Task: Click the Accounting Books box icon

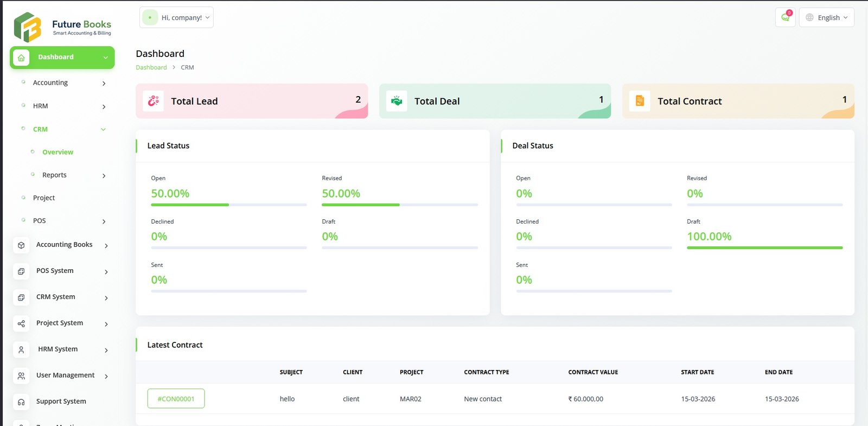Action: 21,245
